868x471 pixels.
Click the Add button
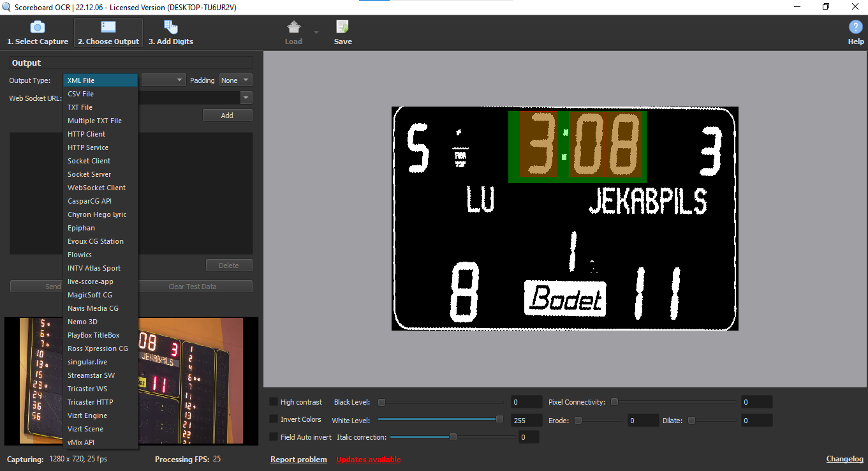coord(228,116)
